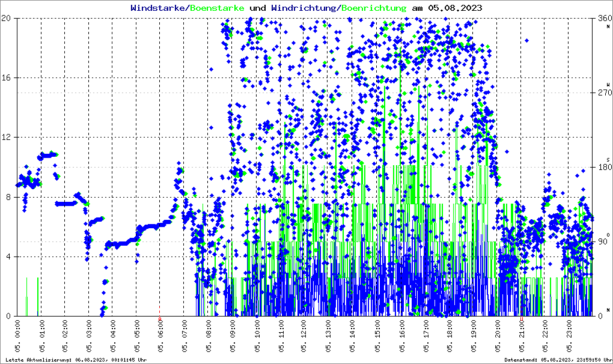Viewport: 613px width, 364px height.
Task: Click the isolated blue point near 21:15
Action: tap(526, 41)
